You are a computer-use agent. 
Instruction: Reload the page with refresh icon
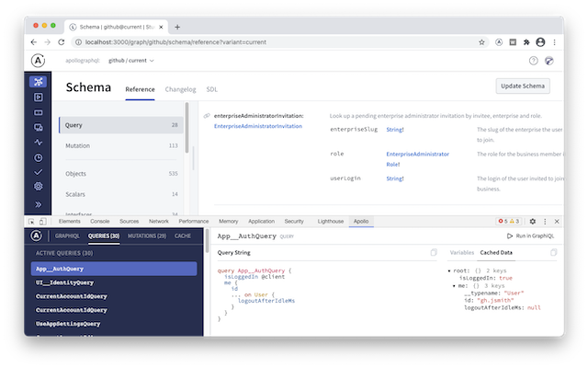62,42
